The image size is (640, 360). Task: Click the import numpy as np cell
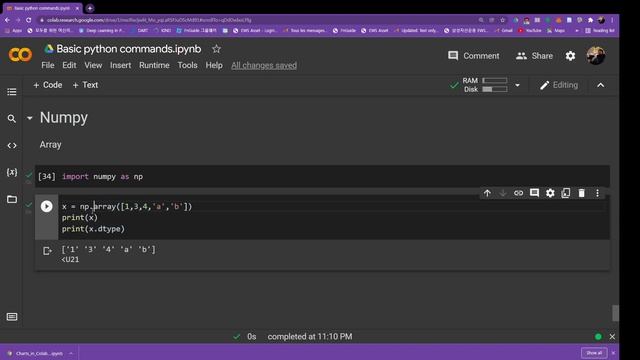[322, 176]
